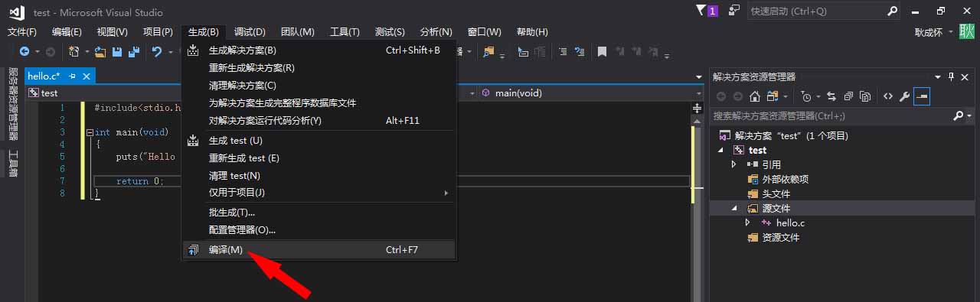Click the Save hello.c floppy icon
Image resolution: width=980 pixels, height=302 pixels.
[x=117, y=52]
